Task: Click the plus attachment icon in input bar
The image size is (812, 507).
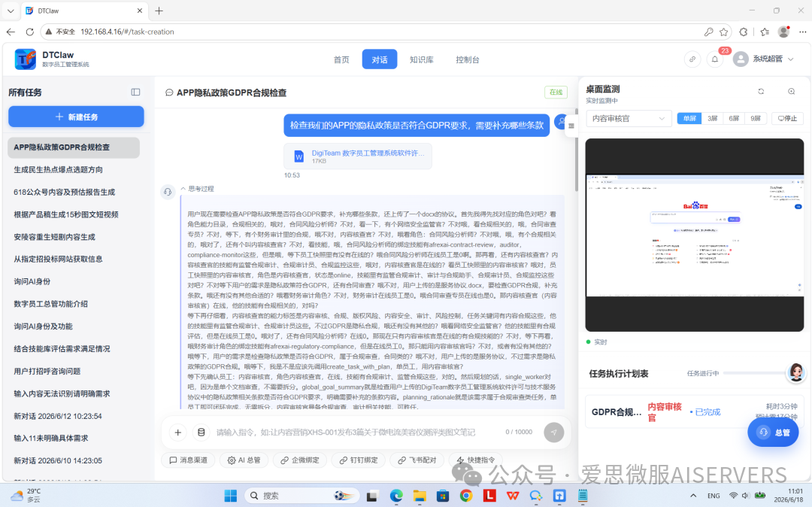Action: [x=177, y=432]
